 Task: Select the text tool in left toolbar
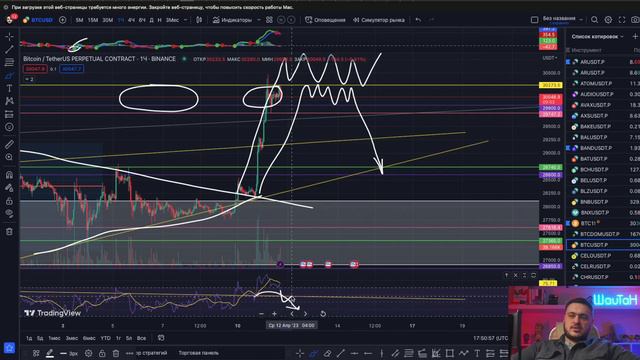pyautogui.click(x=9, y=88)
